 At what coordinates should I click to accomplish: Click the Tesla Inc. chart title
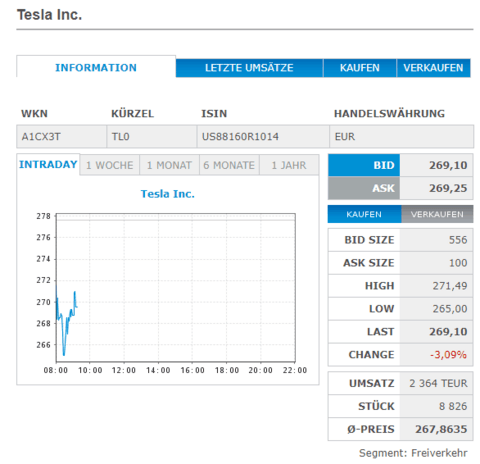point(168,194)
